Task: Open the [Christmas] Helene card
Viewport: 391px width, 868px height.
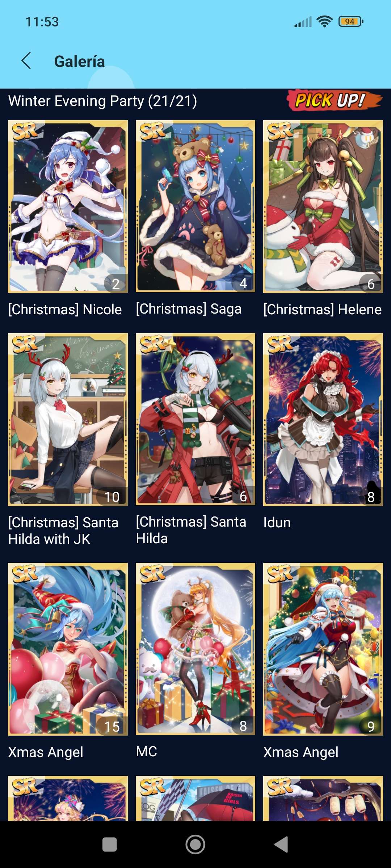Action: point(323,206)
